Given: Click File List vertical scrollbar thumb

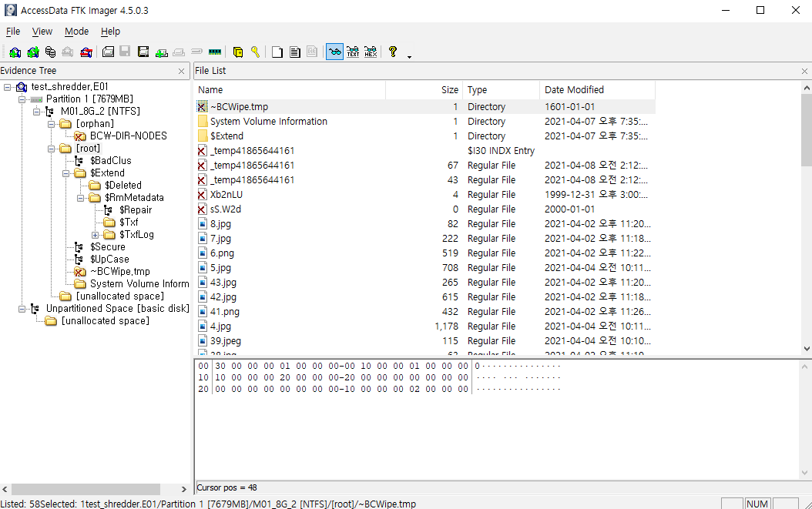Looking at the screenshot, I should coord(807,130).
